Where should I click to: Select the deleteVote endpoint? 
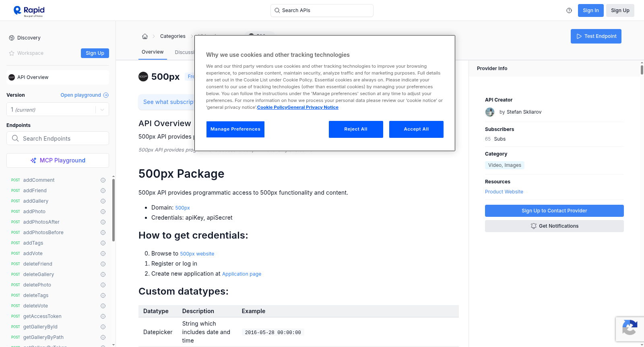tap(35, 306)
